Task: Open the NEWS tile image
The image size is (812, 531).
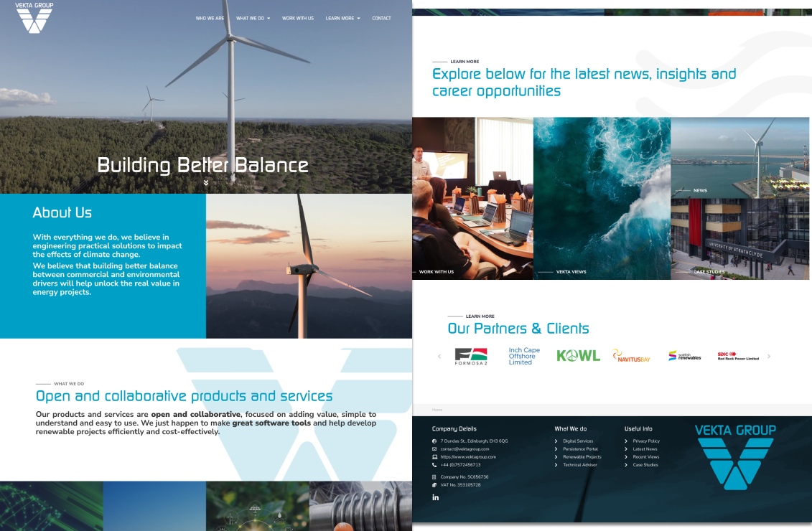Action: click(740, 157)
